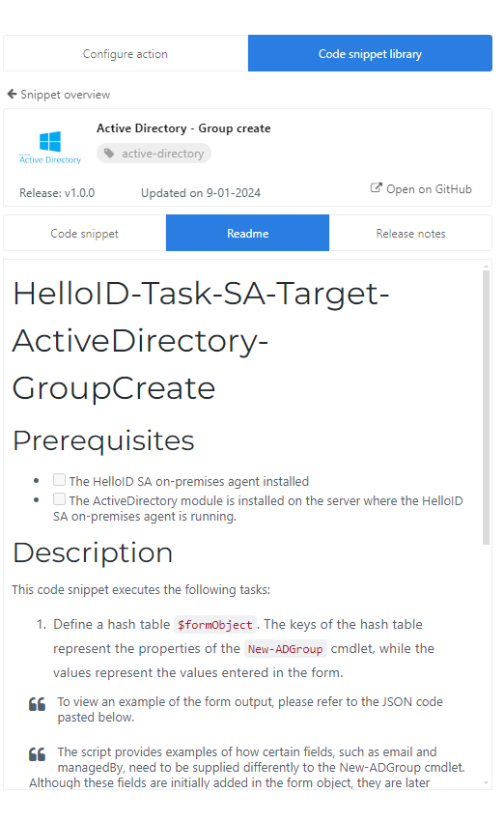
Task: Click the quote icon beside JSON code note
Action: [x=37, y=704]
